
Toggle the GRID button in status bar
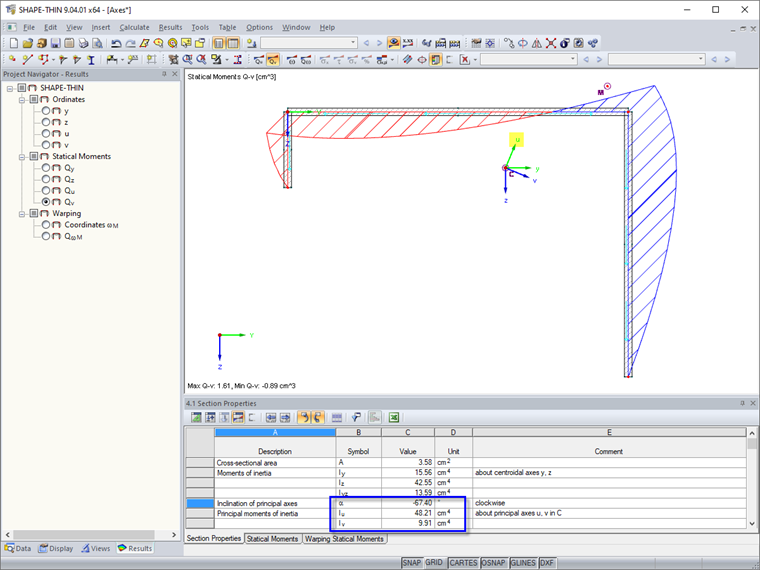point(434,563)
